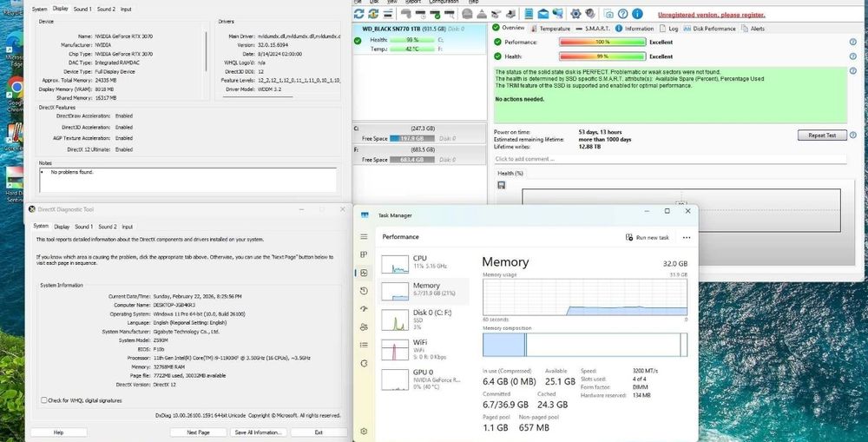Click the Health 99 % bar in Overview
Screen dimensions: 868x442
pos(602,56)
